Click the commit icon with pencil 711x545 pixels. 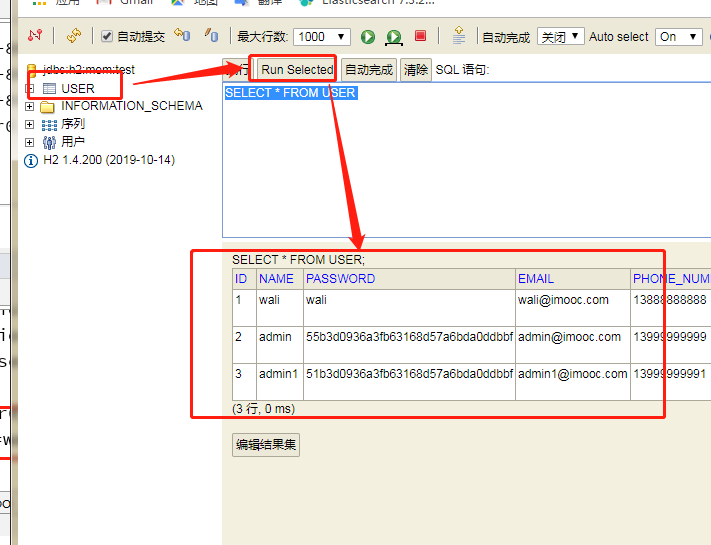(x=211, y=35)
